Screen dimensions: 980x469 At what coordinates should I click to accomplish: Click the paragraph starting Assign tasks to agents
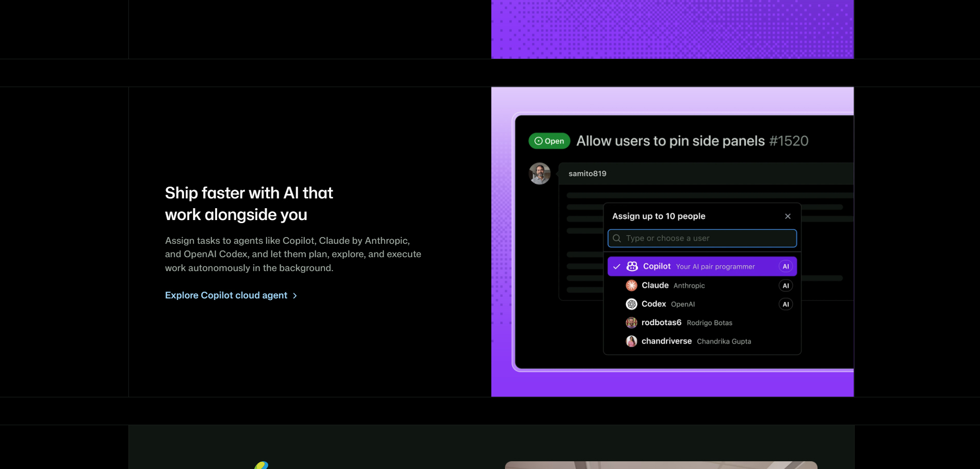pyautogui.click(x=293, y=254)
